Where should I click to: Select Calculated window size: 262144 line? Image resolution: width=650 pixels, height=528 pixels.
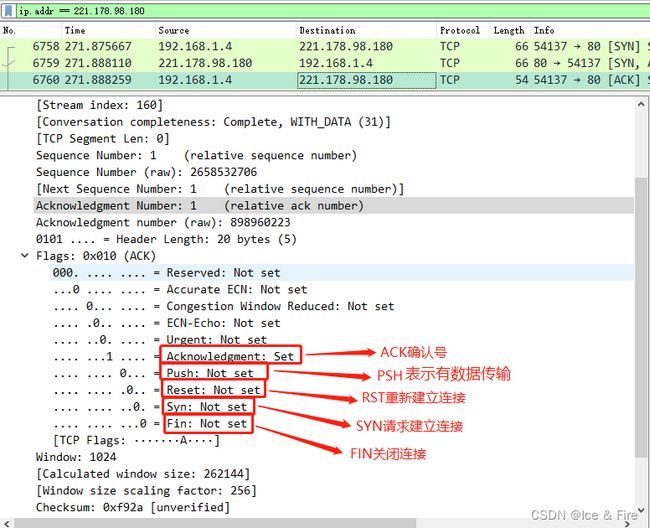(143, 474)
